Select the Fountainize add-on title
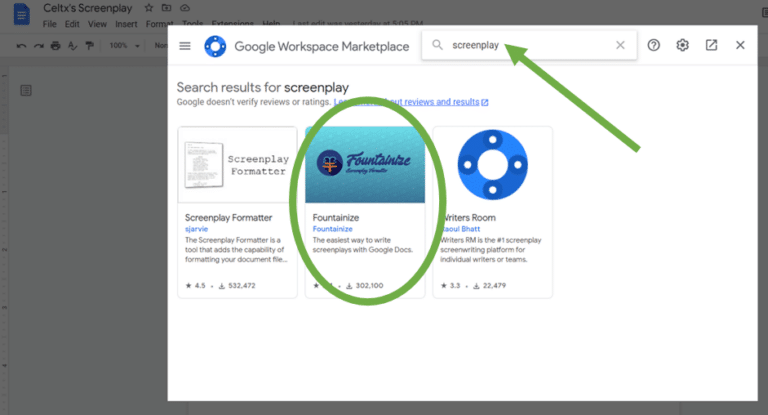The image size is (768, 415). [x=336, y=218]
